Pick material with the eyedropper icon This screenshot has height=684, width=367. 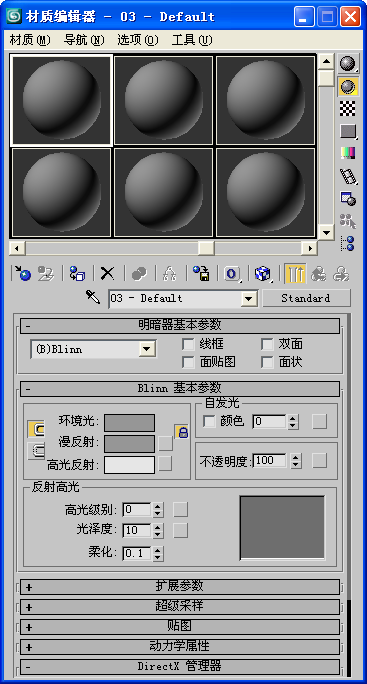pyautogui.click(x=93, y=298)
